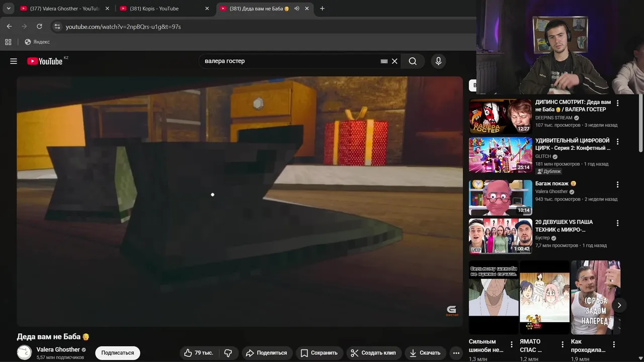Open options for ЯМАТО СПАС short
Image resolution: width=644 pixels, height=362 pixels.
click(562, 345)
